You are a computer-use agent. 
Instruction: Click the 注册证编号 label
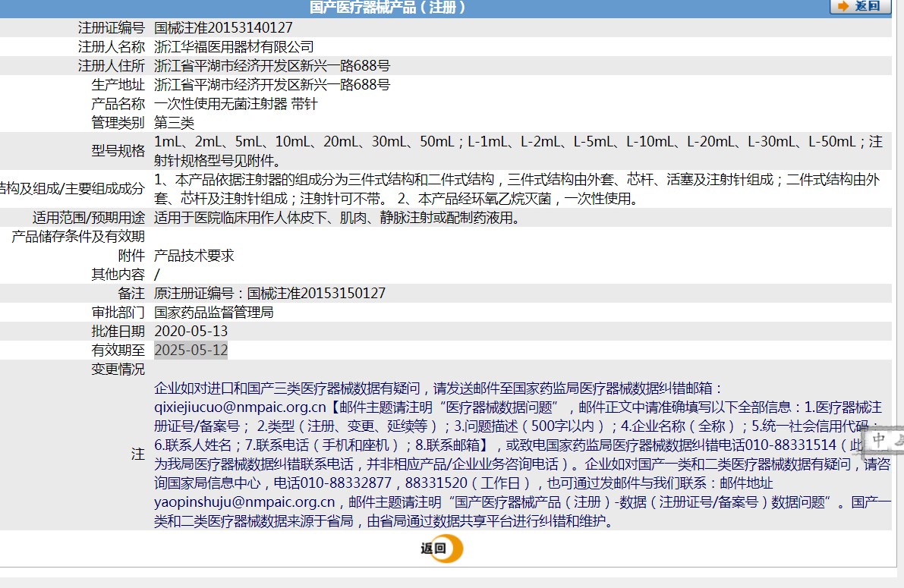point(112,27)
